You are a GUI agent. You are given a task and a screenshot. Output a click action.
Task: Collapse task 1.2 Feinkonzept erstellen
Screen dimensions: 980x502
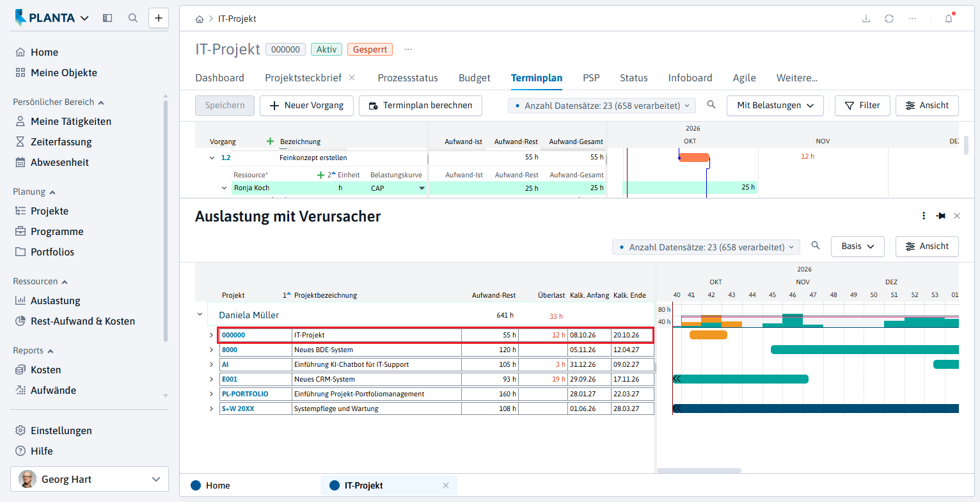coord(212,158)
